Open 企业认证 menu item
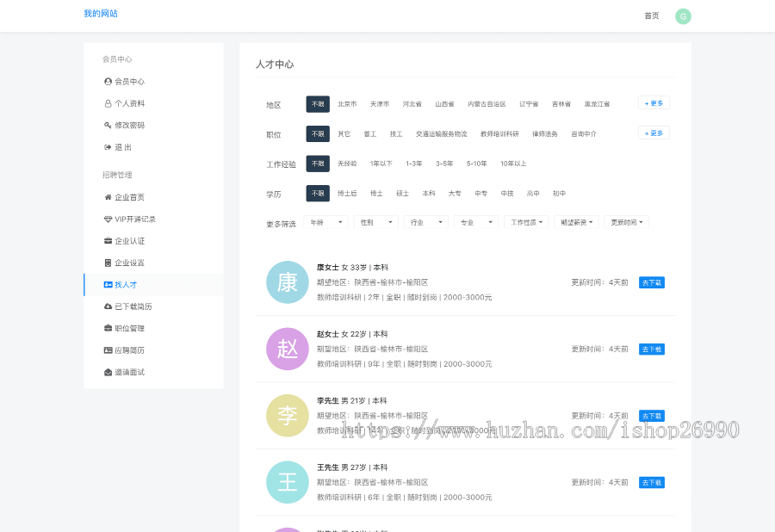Image resolution: width=775 pixels, height=532 pixels. pyautogui.click(x=154, y=240)
